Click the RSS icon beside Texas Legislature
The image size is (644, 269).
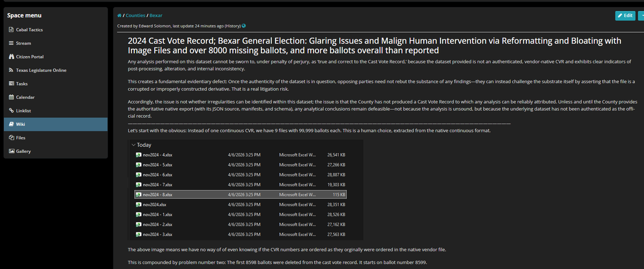click(x=11, y=70)
